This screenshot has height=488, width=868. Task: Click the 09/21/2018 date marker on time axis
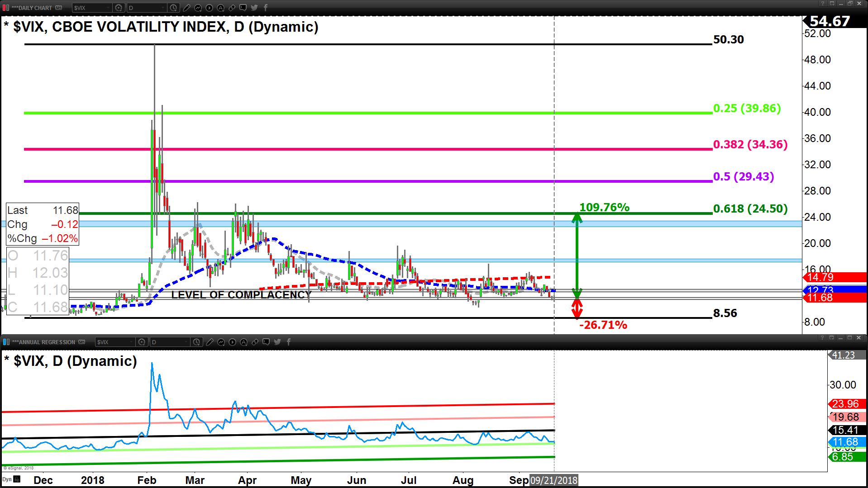[x=554, y=480]
